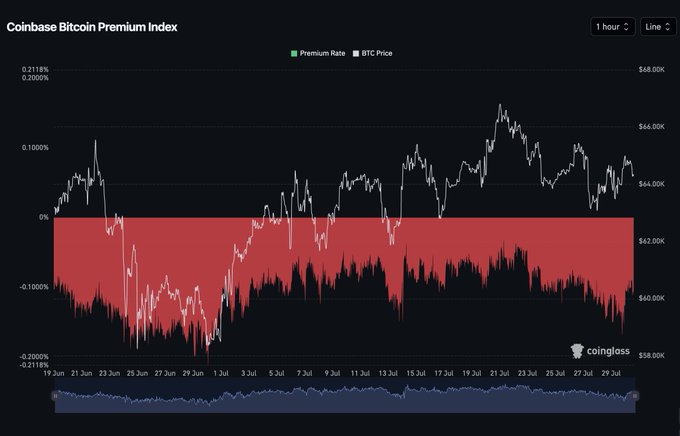Click the 29 Jul date label
The width and height of the screenshot is (680, 436).
coord(611,374)
